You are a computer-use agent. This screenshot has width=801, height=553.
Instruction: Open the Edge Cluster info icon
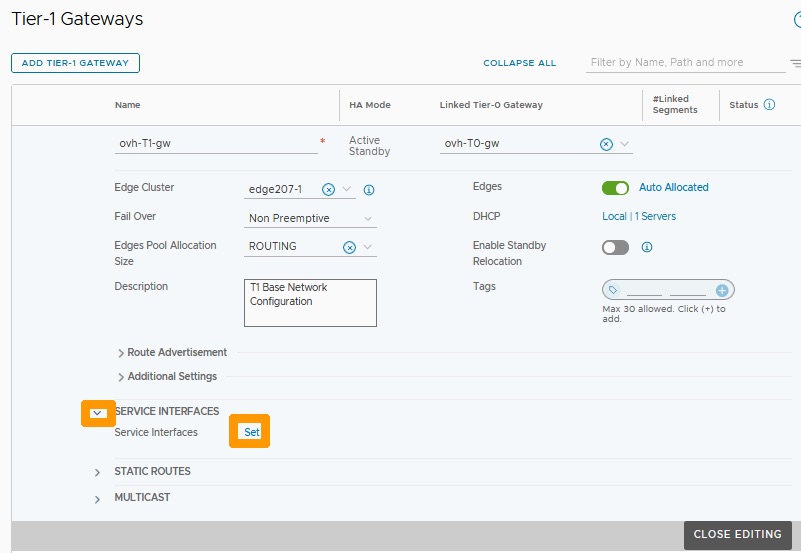pyautogui.click(x=369, y=190)
